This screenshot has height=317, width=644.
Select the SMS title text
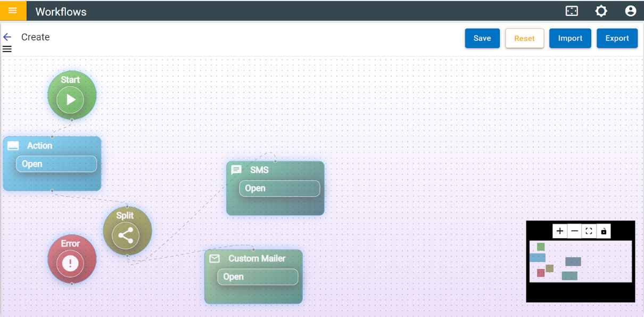tap(260, 170)
